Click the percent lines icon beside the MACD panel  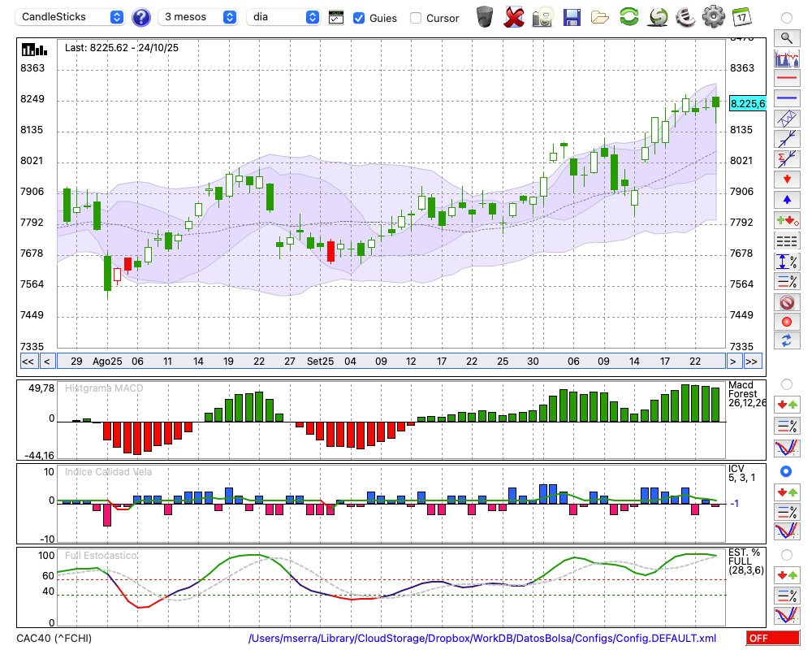787,426
